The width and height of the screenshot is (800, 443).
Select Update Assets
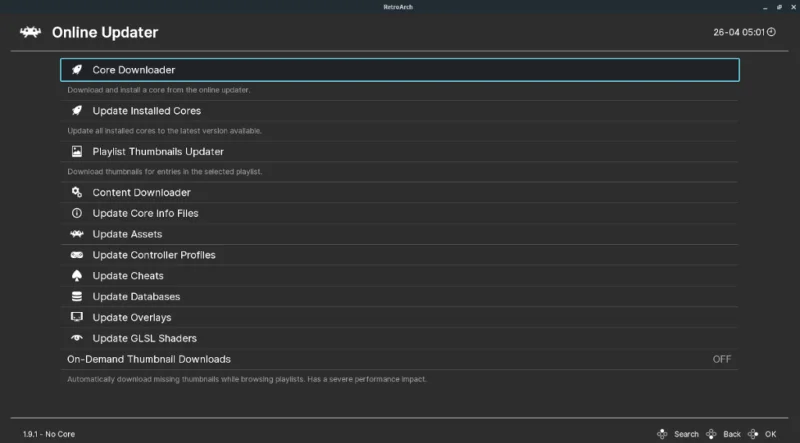click(399, 234)
